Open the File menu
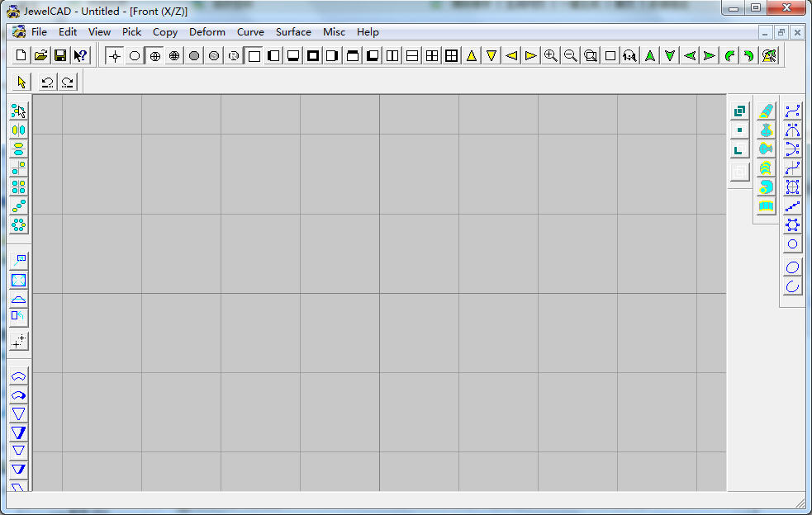 [x=39, y=31]
